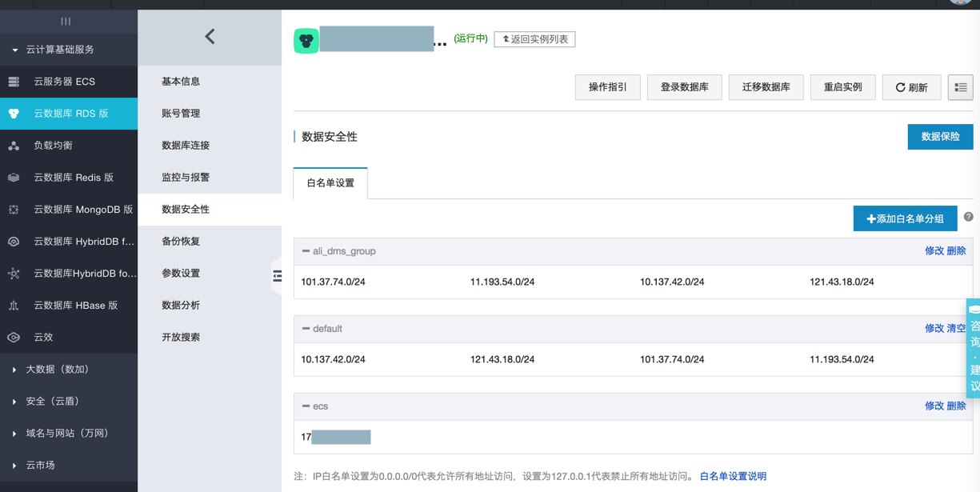
Task: Select 云数据库 Redis 版 in sidebar
Action: coord(74,178)
